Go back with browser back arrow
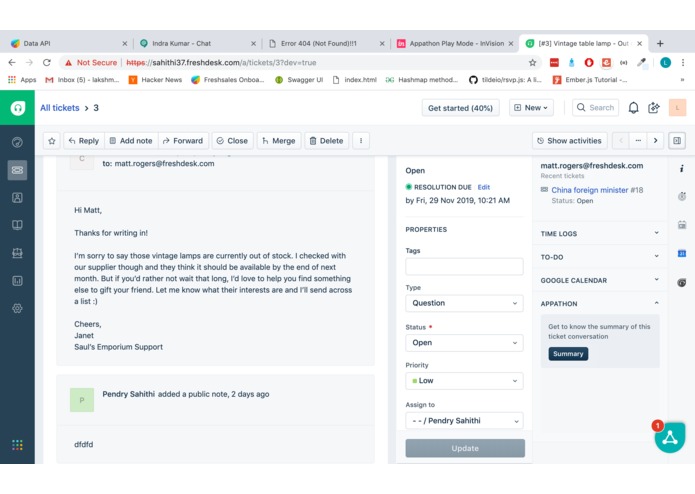 click(12, 62)
